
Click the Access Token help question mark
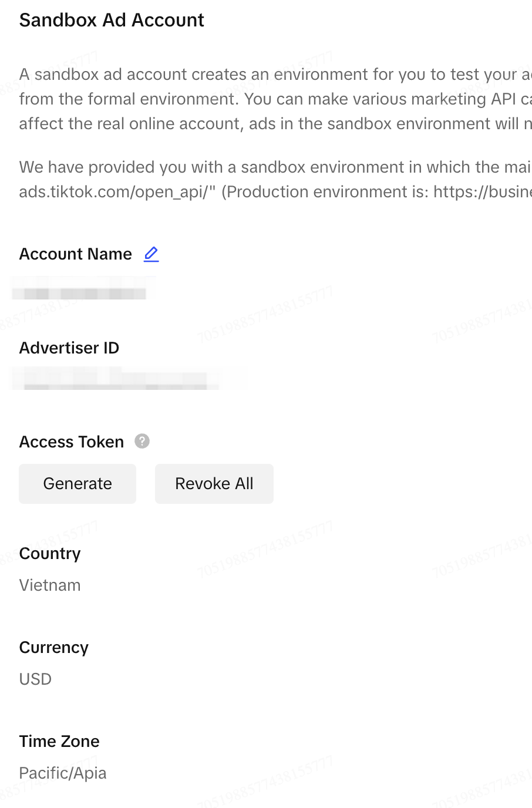(x=142, y=441)
